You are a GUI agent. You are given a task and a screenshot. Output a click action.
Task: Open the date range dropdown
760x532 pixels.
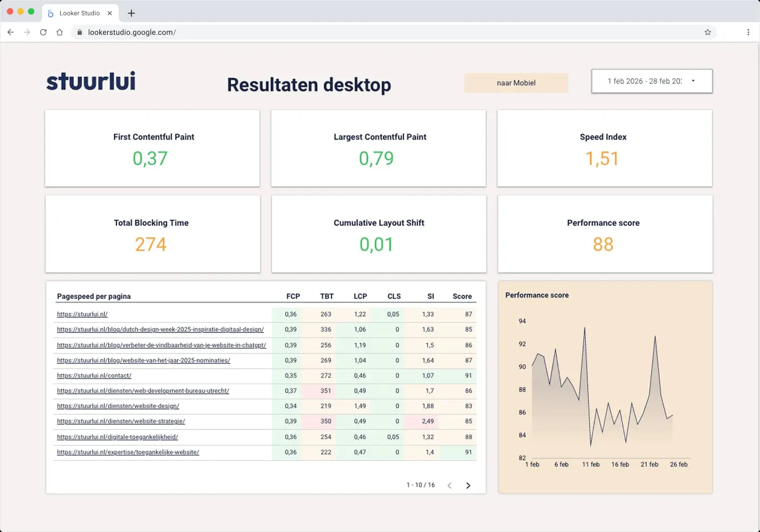pos(651,81)
